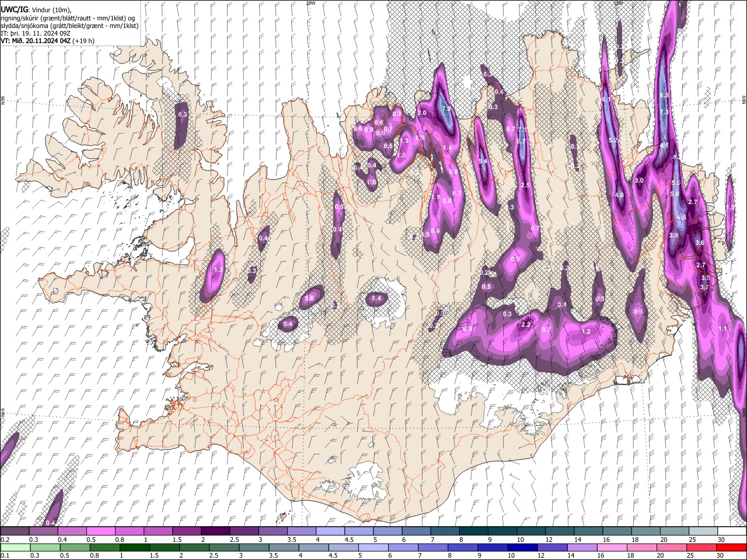Screen dimensions: 747x560
Task: Select the '3.9' precipitation value in the east
Action: pos(673,236)
